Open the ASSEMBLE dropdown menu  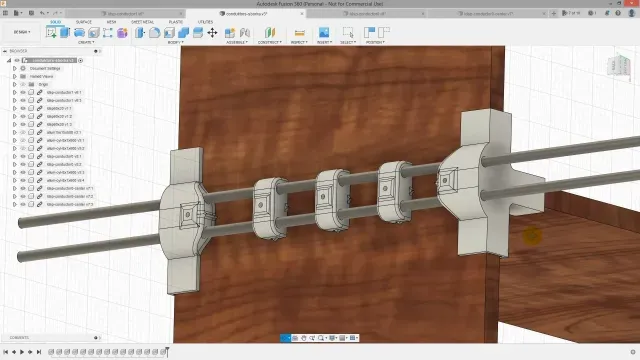(237, 42)
